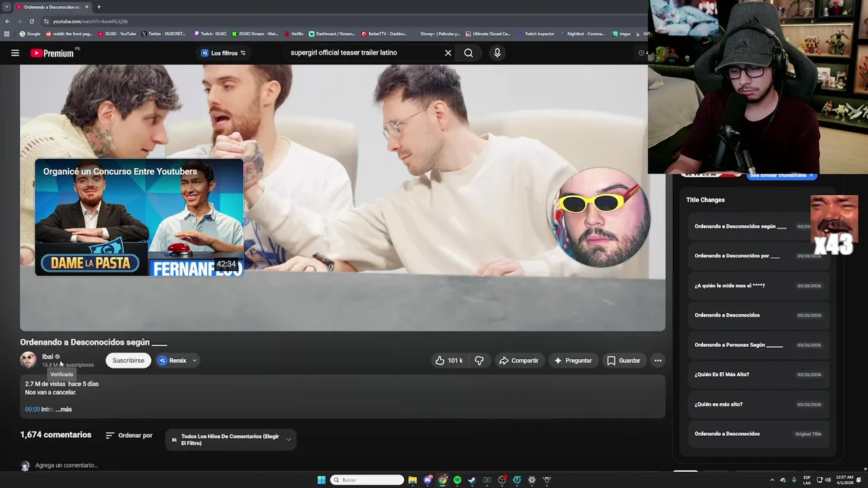Open Ordenar por comment sorting
The height and width of the screenshot is (488, 868).
(129, 435)
